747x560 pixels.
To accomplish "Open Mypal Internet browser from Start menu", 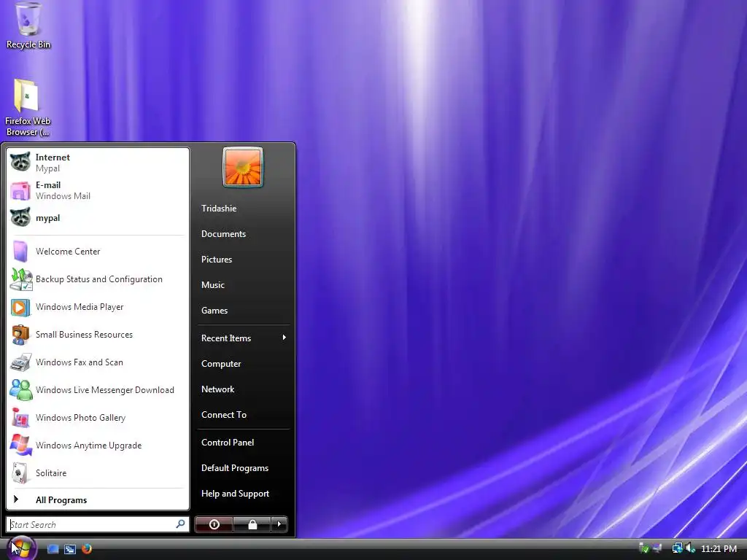I will point(98,163).
